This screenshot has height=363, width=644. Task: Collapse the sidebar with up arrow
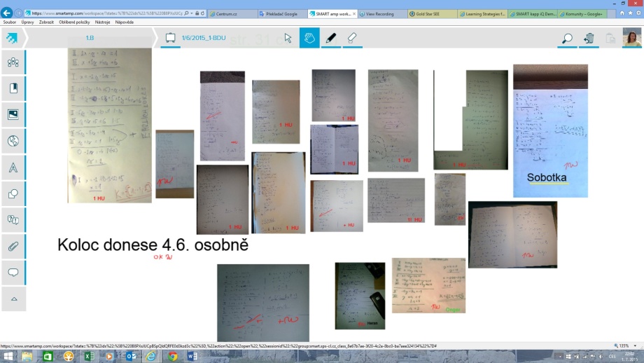tap(13, 299)
